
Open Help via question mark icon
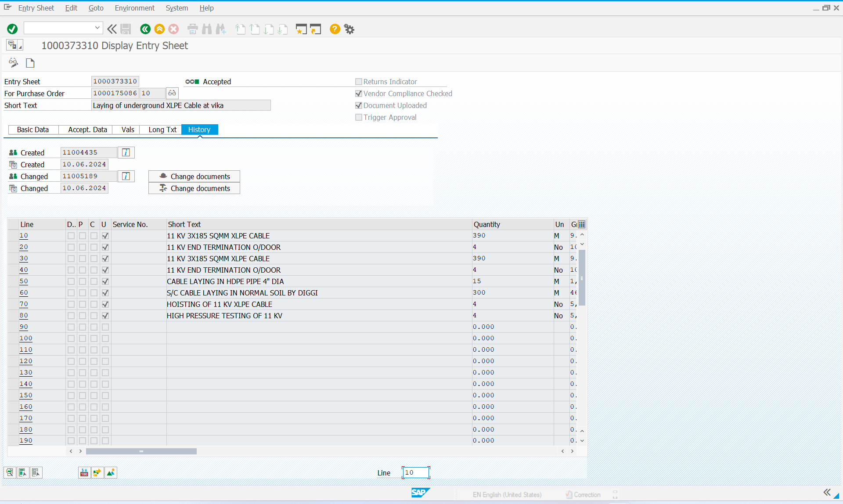click(x=335, y=29)
